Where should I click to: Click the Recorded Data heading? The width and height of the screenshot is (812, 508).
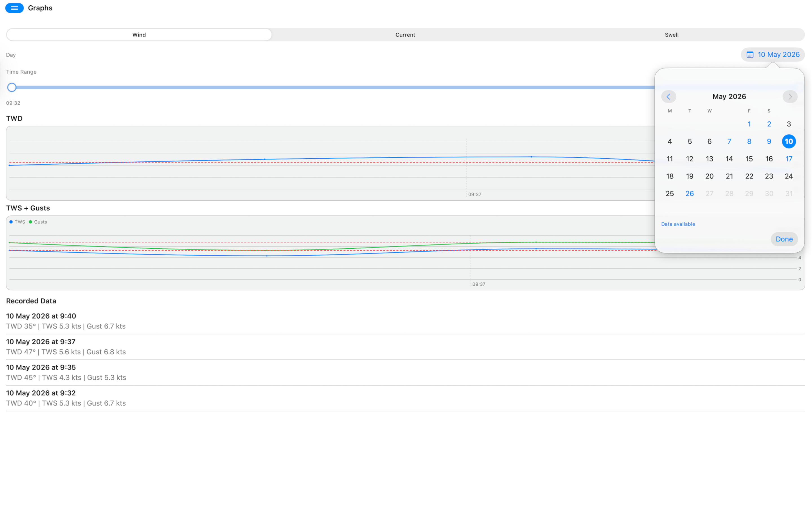[x=31, y=301]
